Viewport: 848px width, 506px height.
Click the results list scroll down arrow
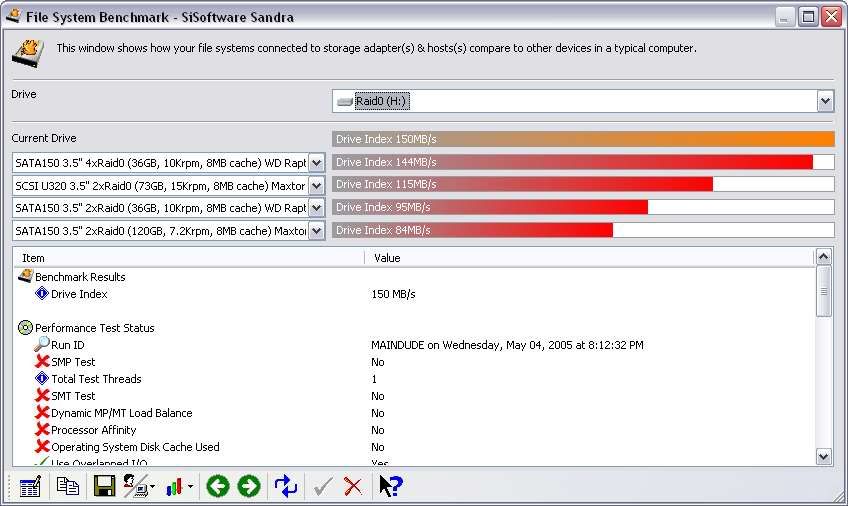pyautogui.click(x=824, y=456)
